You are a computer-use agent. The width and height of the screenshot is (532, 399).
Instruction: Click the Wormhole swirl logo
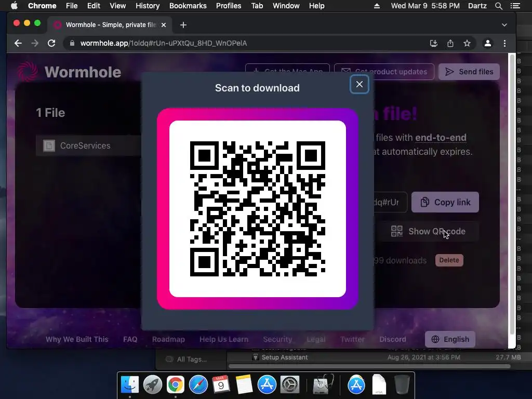pyautogui.click(x=27, y=71)
